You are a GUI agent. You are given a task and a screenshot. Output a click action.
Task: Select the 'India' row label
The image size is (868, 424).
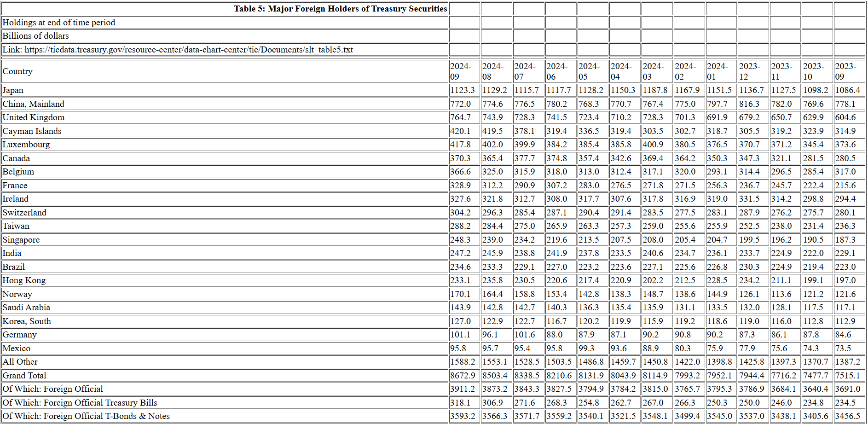click(12, 253)
